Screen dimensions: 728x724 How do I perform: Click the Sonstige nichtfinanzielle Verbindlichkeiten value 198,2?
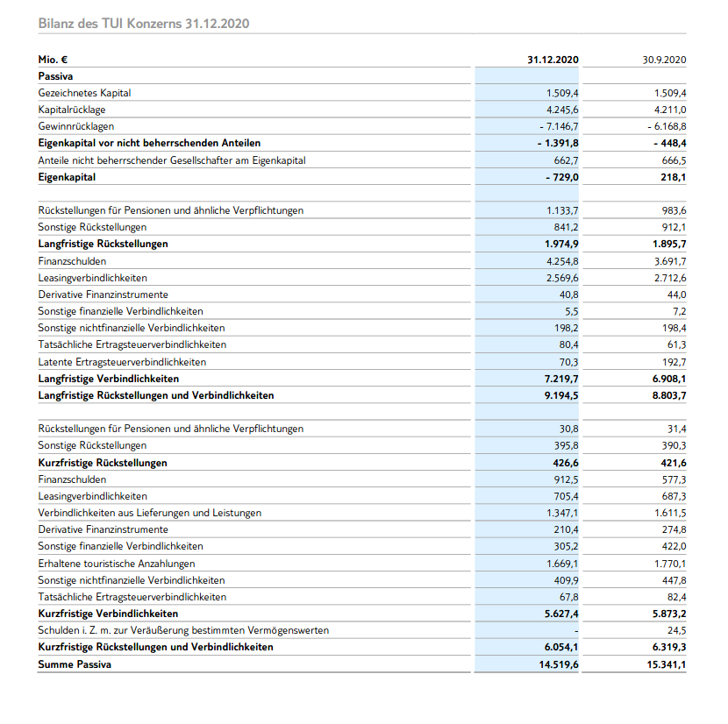(x=566, y=328)
